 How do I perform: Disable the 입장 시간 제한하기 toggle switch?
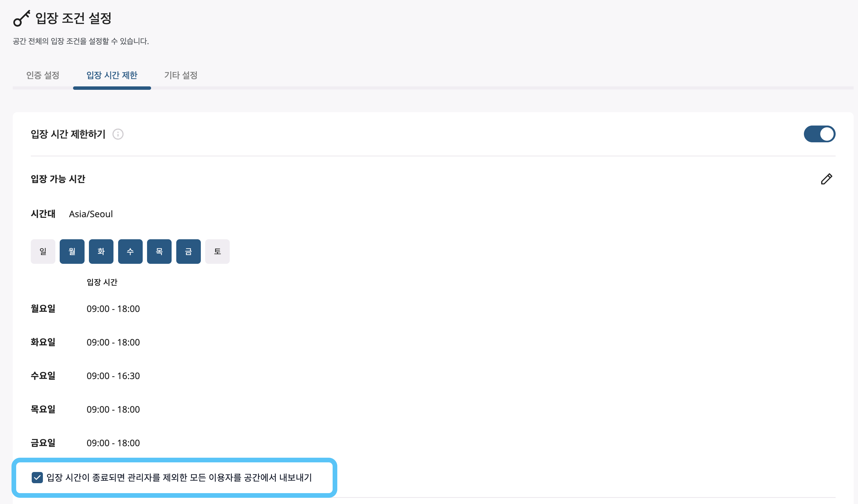pos(819,134)
